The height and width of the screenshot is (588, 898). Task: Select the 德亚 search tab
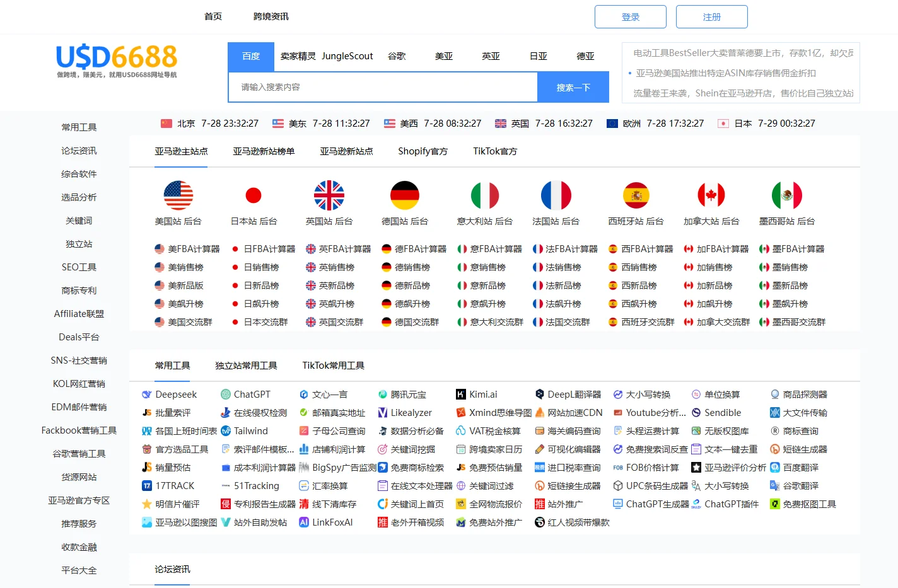585,56
